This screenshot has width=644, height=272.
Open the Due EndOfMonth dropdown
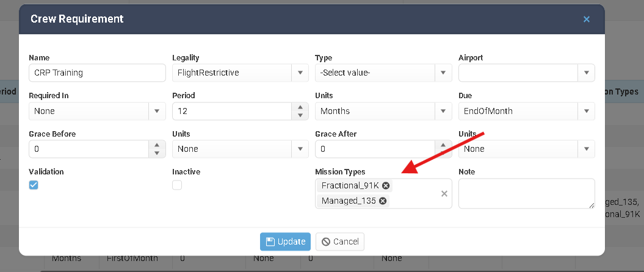click(586, 111)
